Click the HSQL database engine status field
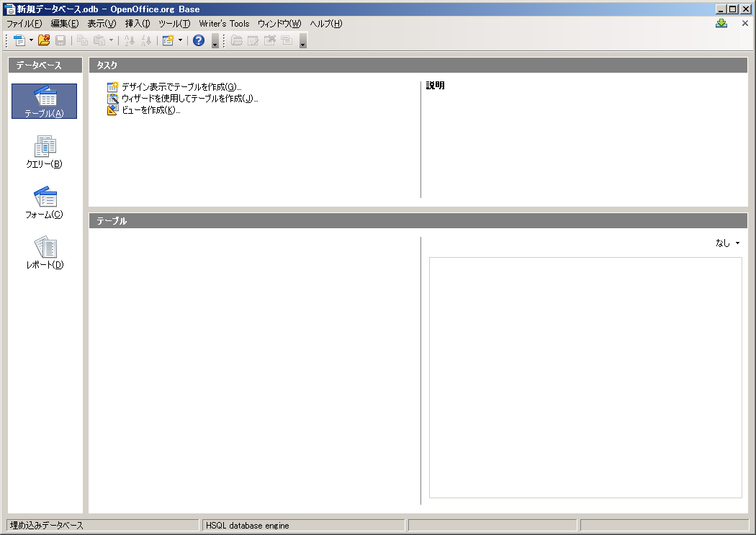The height and width of the screenshot is (535, 756). tap(304, 526)
